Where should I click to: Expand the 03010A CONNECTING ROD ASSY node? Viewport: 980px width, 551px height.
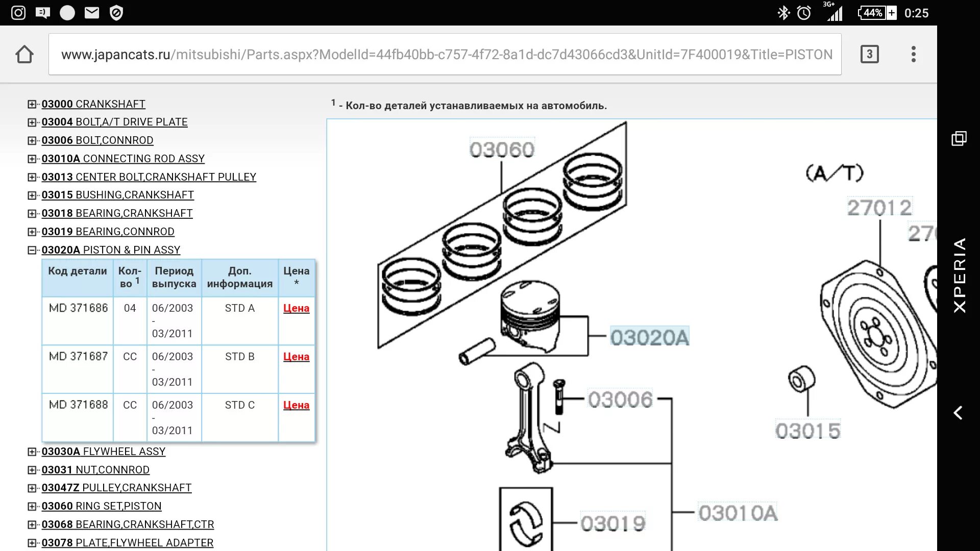point(32,159)
